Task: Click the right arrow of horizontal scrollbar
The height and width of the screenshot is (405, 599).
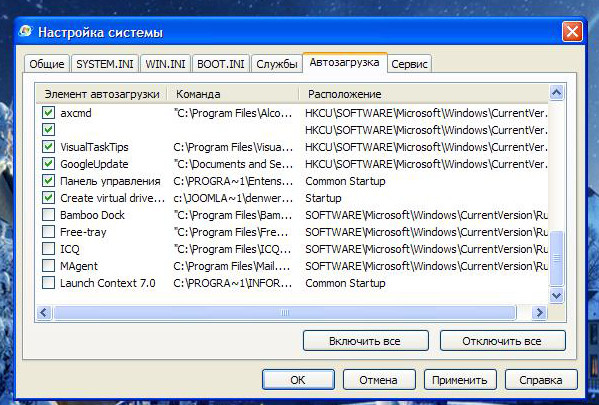Action: pyautogui.click(x=539, y=313)
